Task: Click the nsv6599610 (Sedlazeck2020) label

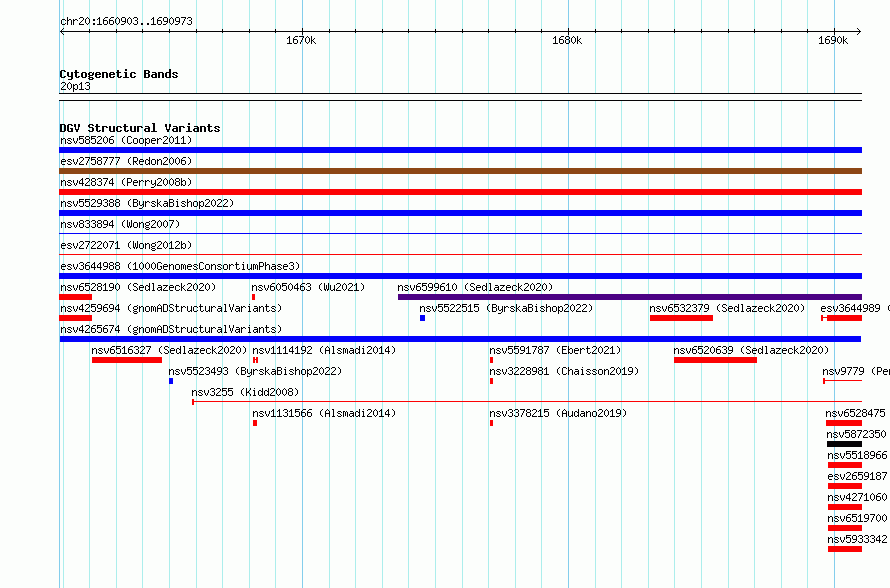Action: [475, 287]
